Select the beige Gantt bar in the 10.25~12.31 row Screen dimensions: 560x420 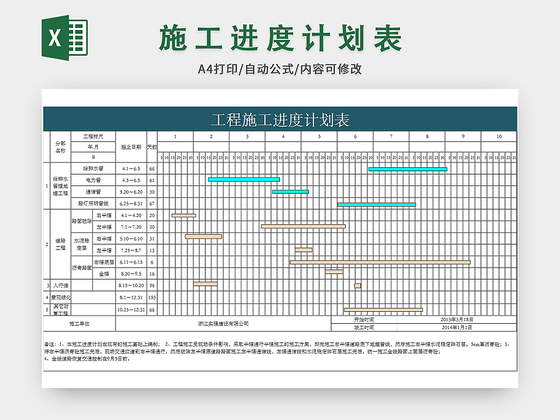click(x=383, y=310)
